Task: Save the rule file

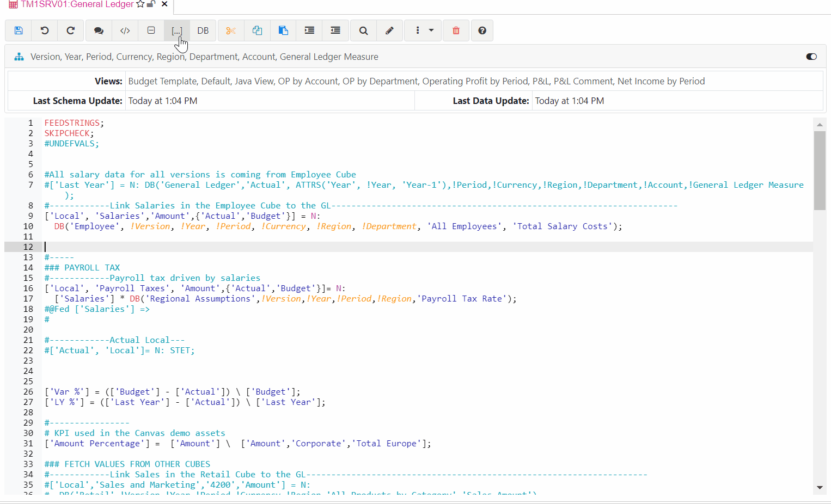Action: (x=18, y=30)
